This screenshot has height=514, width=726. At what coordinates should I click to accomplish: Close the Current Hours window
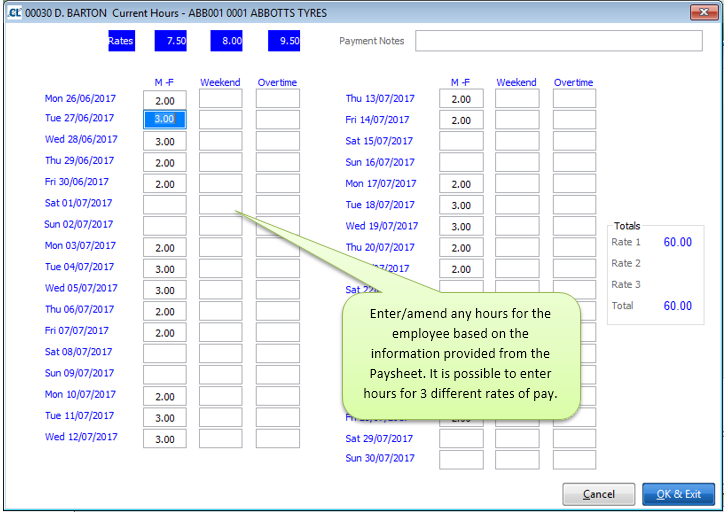point(703,12)
